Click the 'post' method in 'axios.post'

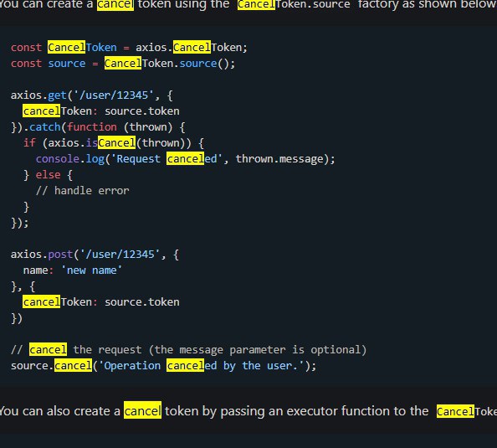pyautogui.click(x=60, y=254)
